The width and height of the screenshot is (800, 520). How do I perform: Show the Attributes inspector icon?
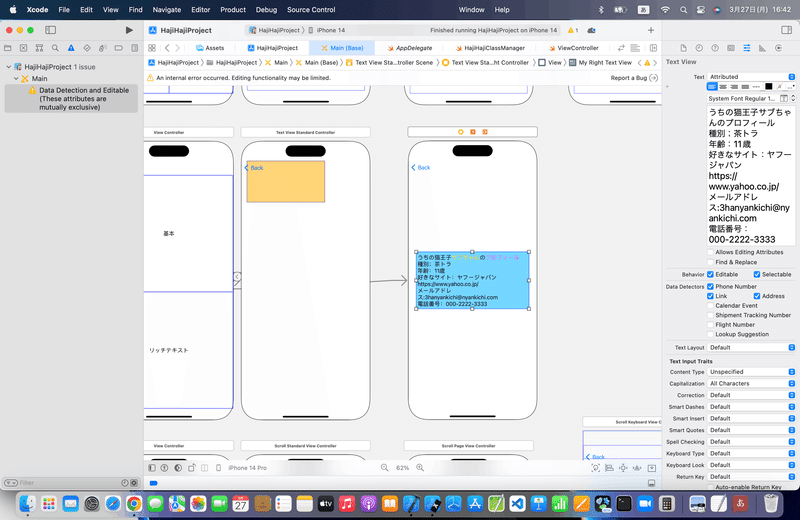click(x=746, y=48)
